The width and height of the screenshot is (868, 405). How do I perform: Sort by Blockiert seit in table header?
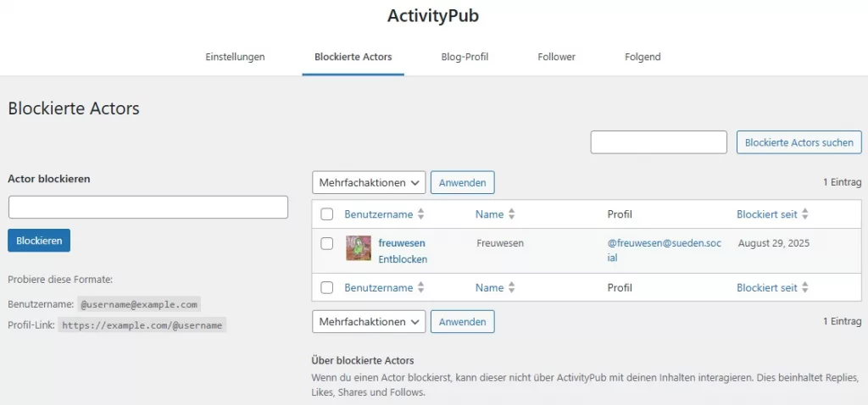tap(766, 214)
